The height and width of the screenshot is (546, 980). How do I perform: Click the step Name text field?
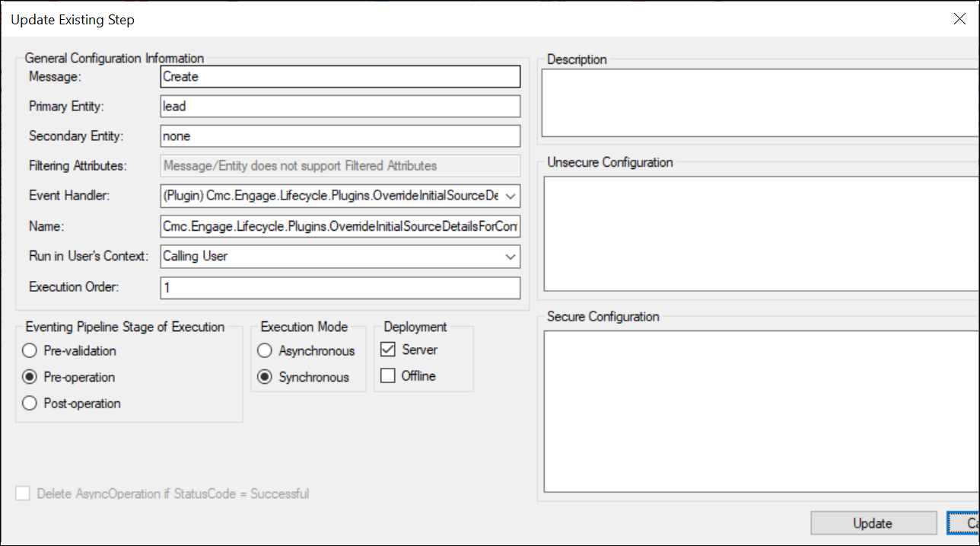340,226
